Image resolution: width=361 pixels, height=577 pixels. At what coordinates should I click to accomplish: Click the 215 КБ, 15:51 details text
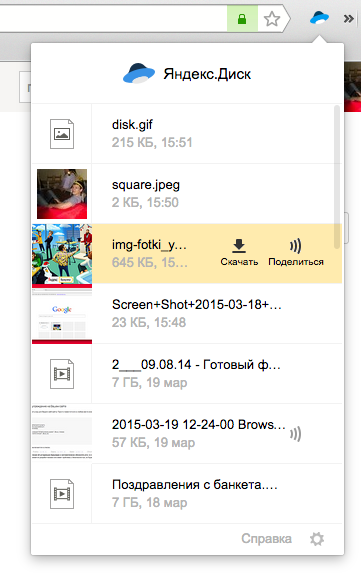click(x=152, y=142)
